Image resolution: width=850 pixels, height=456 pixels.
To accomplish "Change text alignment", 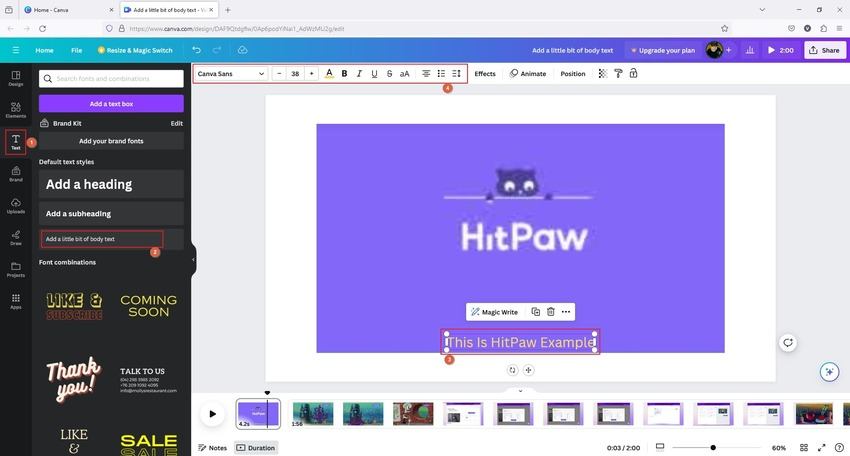I will coord(426,74).
